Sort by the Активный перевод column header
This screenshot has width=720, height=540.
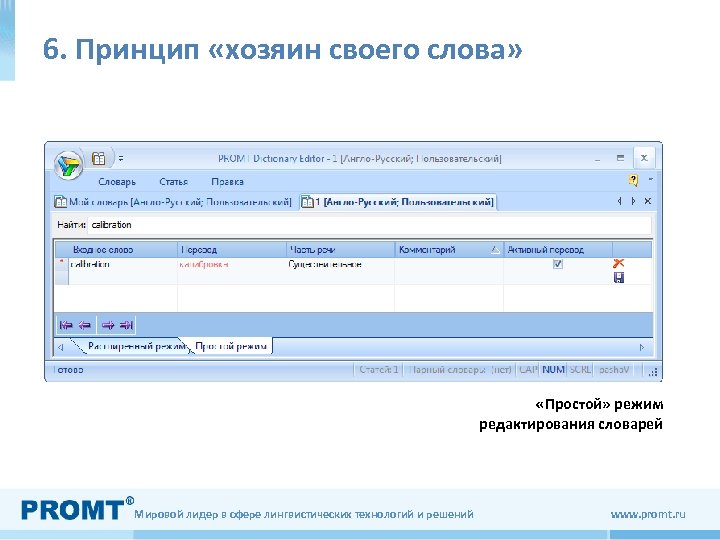coord(558,250)
